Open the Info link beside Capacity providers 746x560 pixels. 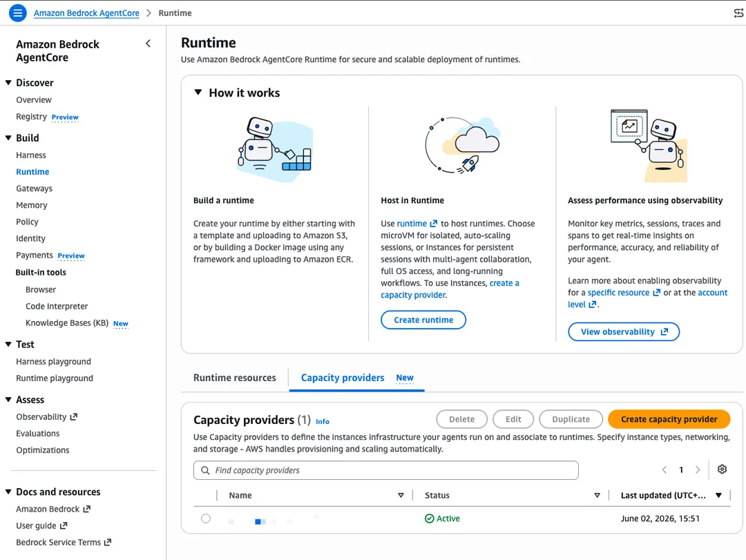click(322, 421)
